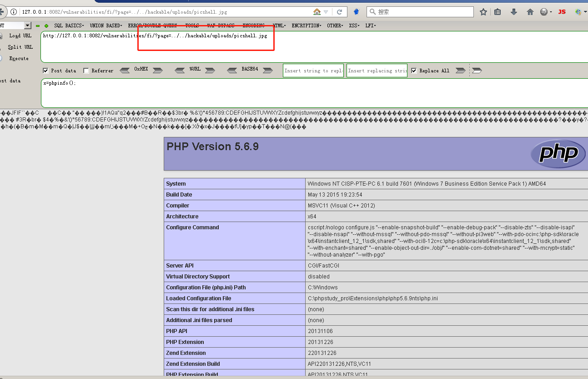Click the BASE64 encode label
The image size is (588, 379).
point(250,69)
